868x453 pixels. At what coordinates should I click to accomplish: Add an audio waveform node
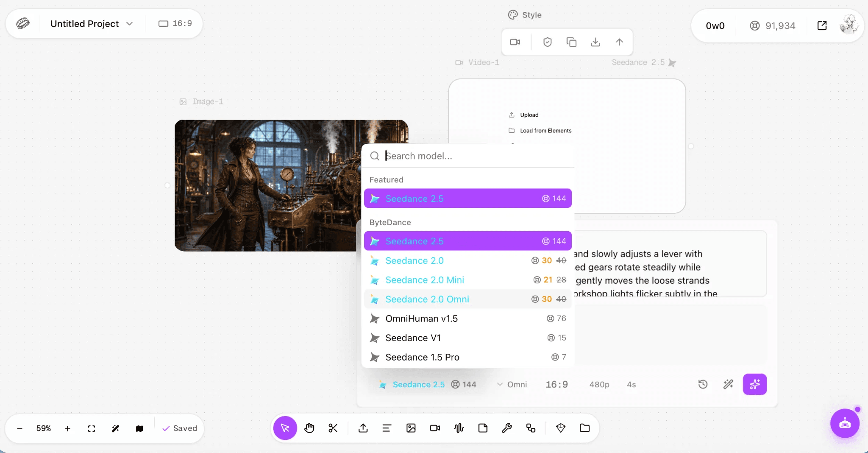click(459, 428)
